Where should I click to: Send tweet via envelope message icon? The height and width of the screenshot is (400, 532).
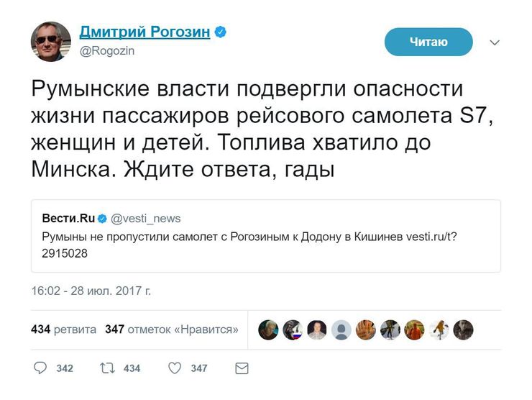coord(242,368)
